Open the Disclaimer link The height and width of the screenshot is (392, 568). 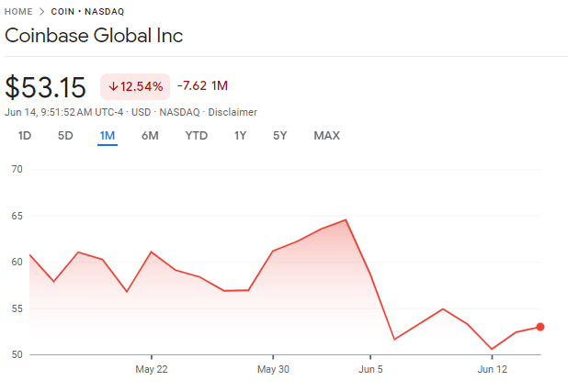[x=233, y=112]
